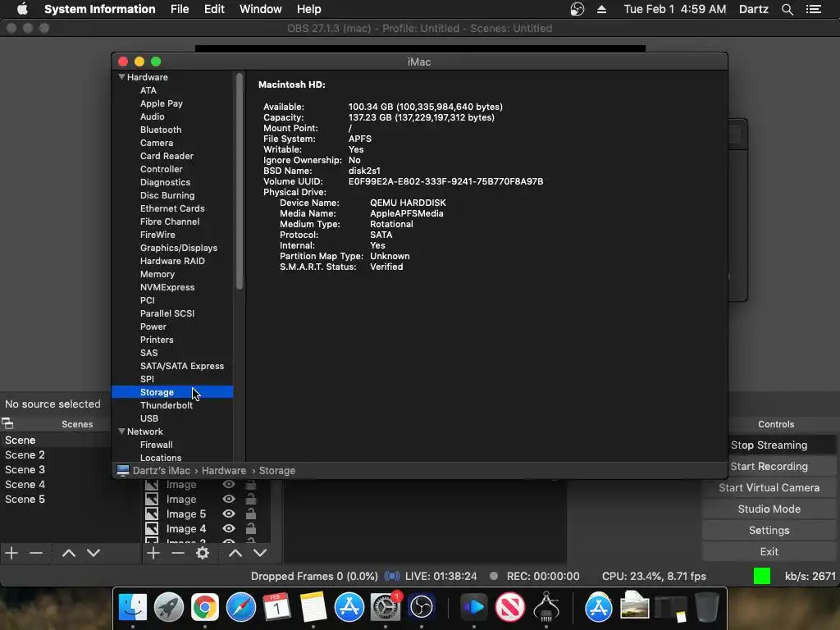
Task: Open the yellow Notes app in Dock
Action: point(313,607)
